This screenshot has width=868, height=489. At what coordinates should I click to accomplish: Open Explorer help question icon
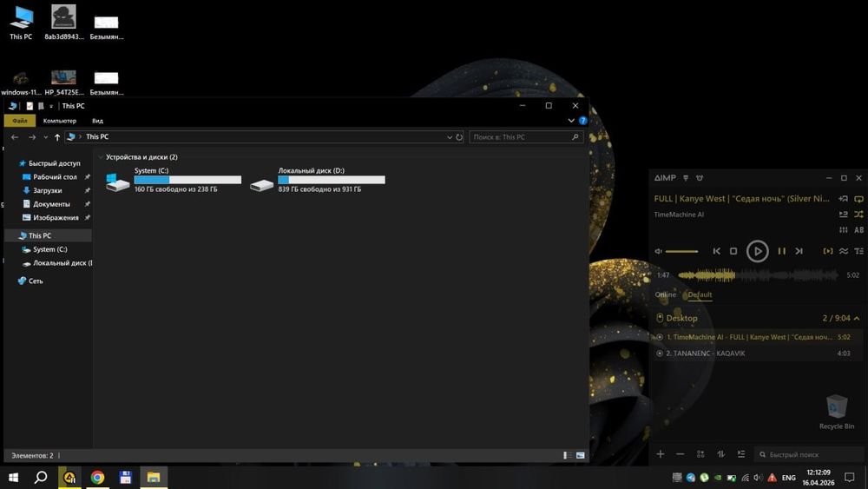(x=583, y=120)
